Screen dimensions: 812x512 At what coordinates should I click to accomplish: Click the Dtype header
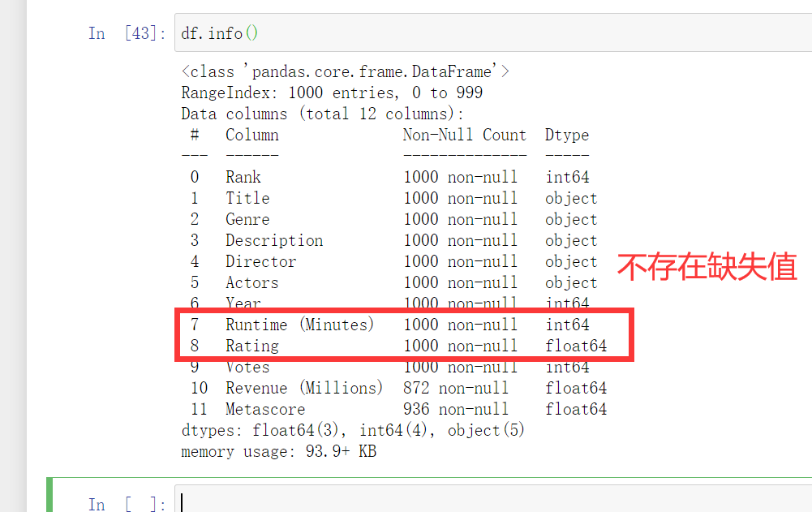click(567, 136)
